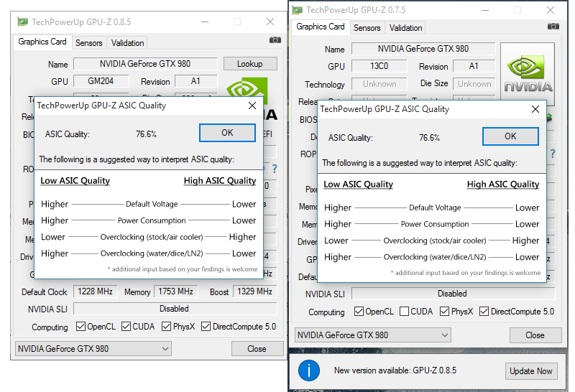Image resolution: width=575 pixels, height=392 pixels.
Task: Switch to Sensors tab in GPU-Z 0.8.5
Action: (88, 43)
